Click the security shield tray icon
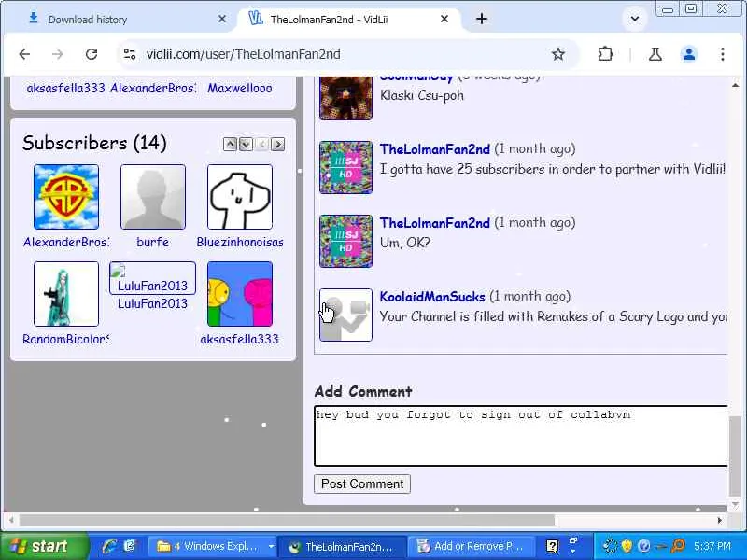Image resolution: width=747 pixels, height=560 pixels. coord(627,546)
